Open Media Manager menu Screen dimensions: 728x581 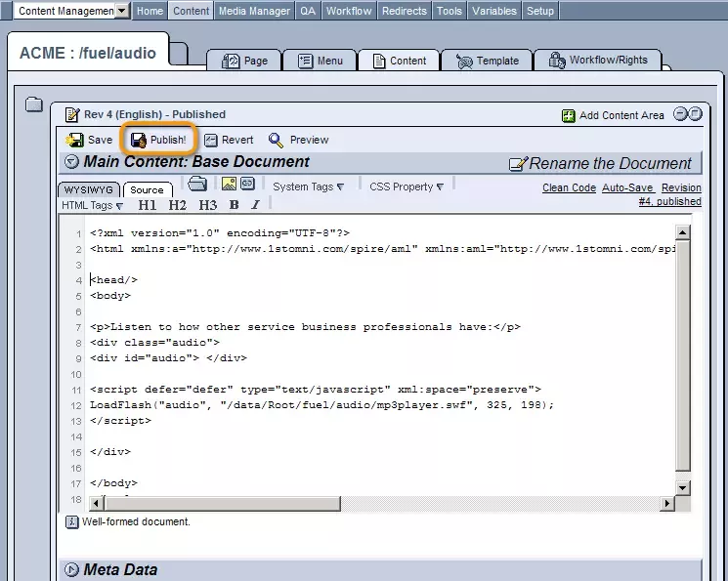tap(254, 11)
